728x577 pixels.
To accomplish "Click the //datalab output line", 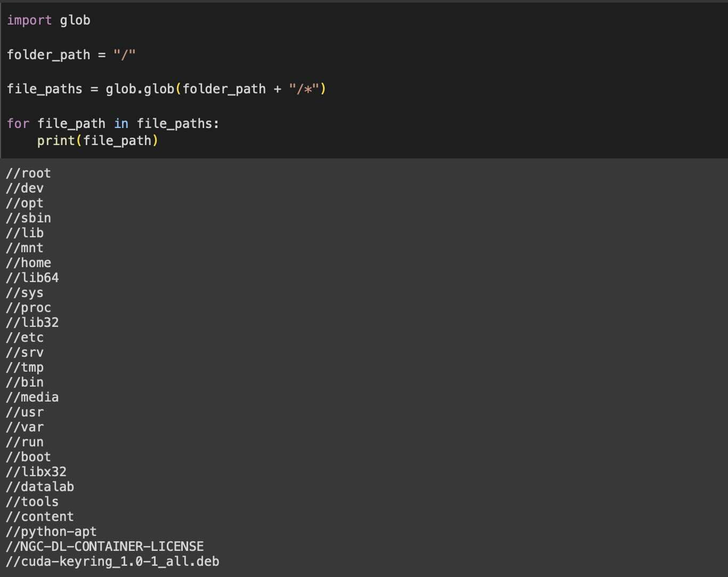I will [x=39, y=486].
